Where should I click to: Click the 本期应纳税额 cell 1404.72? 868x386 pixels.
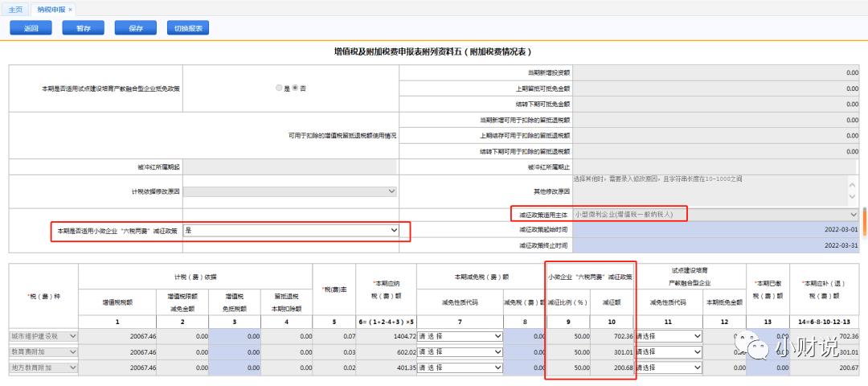(386, 336)
